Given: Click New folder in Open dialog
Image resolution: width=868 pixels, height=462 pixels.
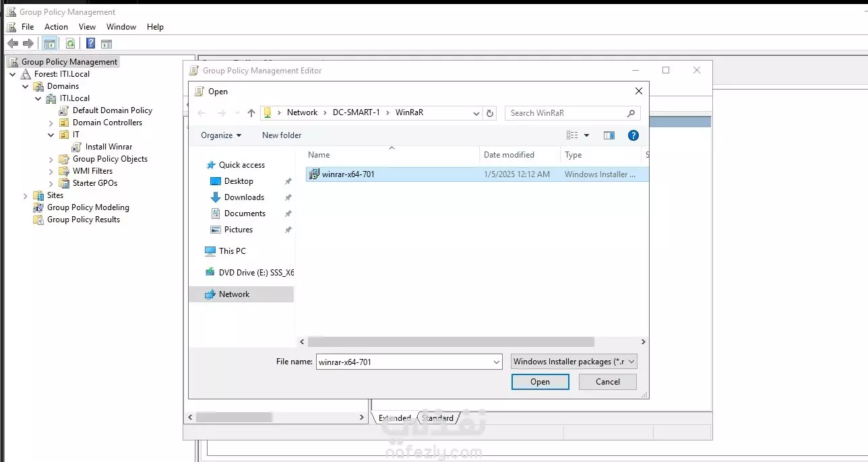Looking at the screenshot, I should (x=282, y=135).
